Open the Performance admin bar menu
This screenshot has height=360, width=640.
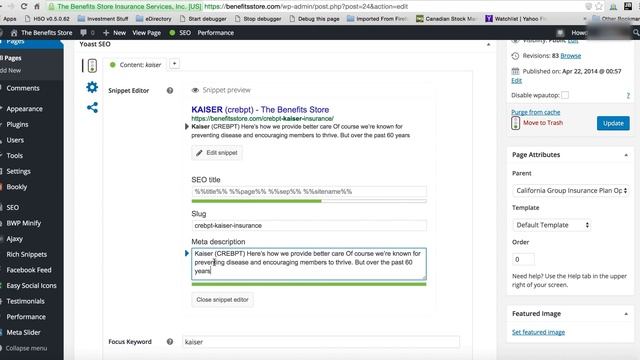pos(216,32)
